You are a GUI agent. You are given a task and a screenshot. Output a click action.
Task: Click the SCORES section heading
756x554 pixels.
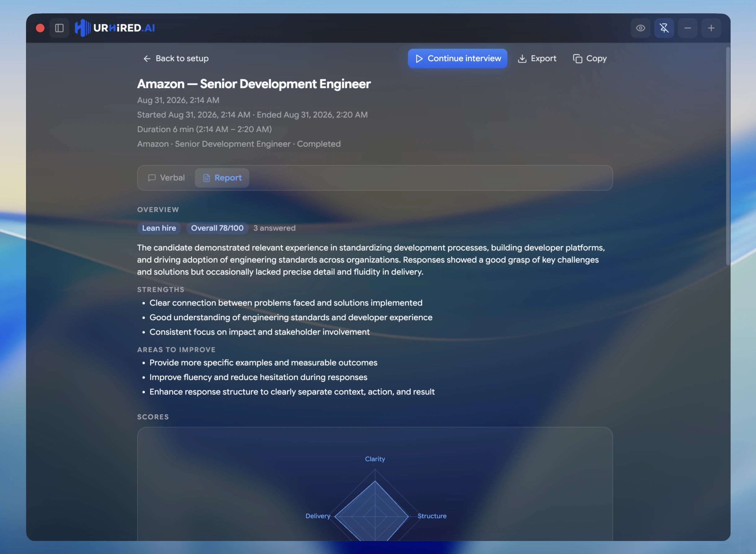[153, 417]
